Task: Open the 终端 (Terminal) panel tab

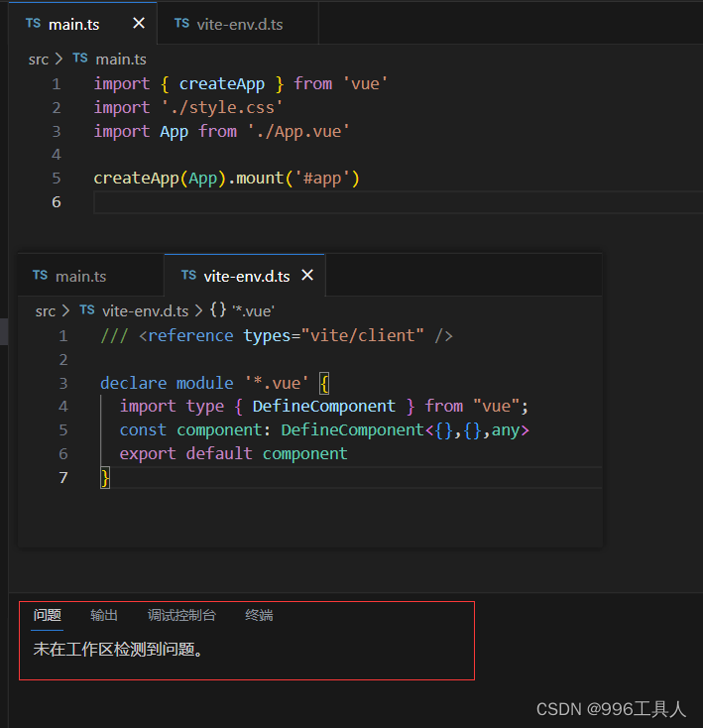Action: [259, 616]
